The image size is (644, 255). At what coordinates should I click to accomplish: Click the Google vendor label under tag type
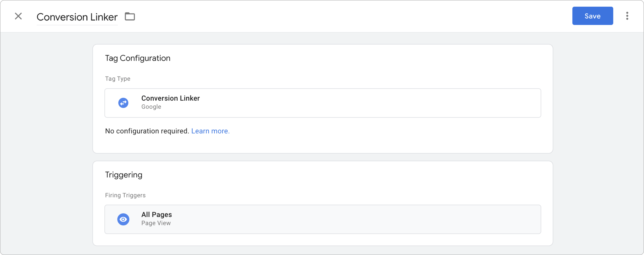pos(151,107)
